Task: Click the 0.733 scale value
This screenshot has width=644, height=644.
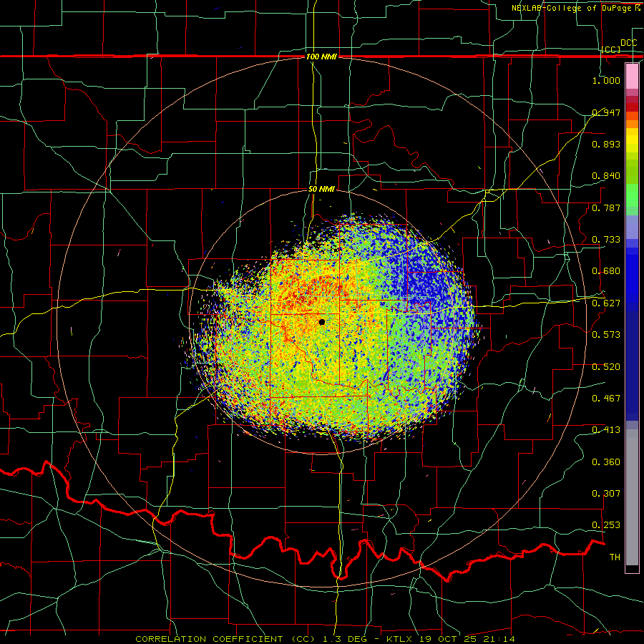Action: [606, 240]
